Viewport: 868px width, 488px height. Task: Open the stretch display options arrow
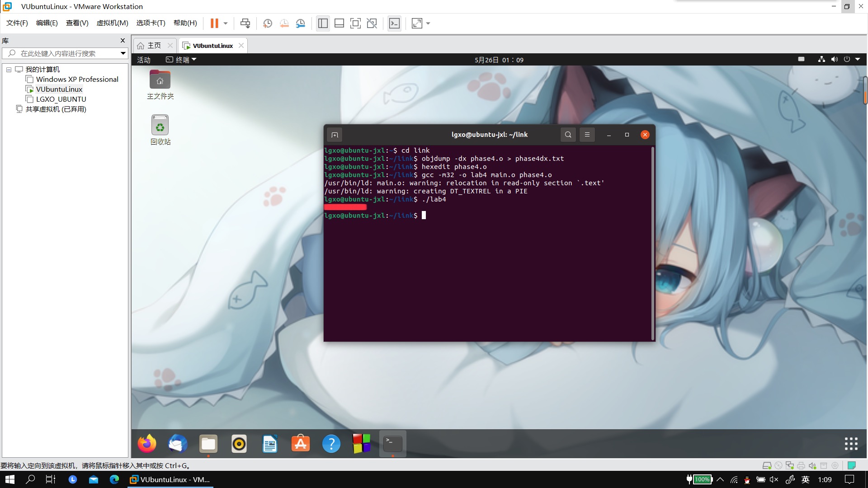[x=428, y=23]
